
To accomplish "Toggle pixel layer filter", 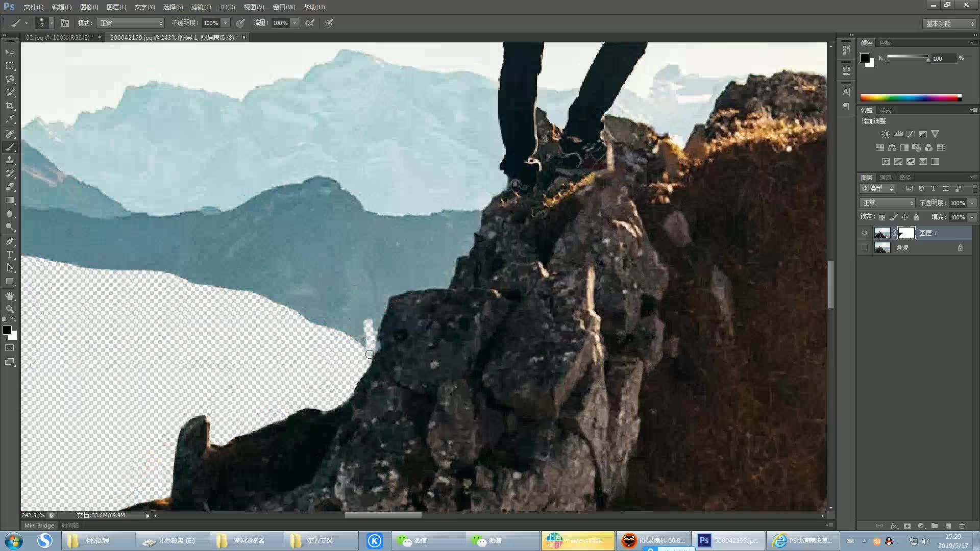I will click(x=909, y=189).
